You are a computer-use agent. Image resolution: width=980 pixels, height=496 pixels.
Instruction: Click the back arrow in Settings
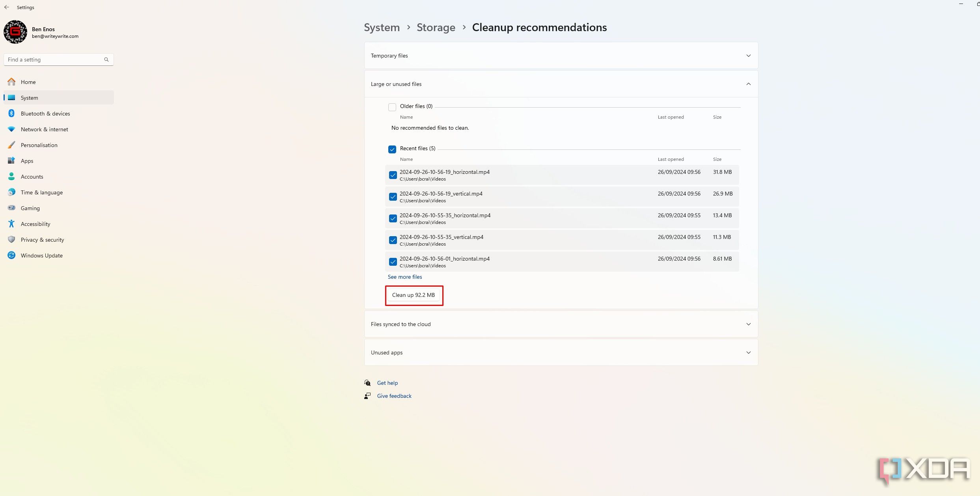tap(7, 7)
